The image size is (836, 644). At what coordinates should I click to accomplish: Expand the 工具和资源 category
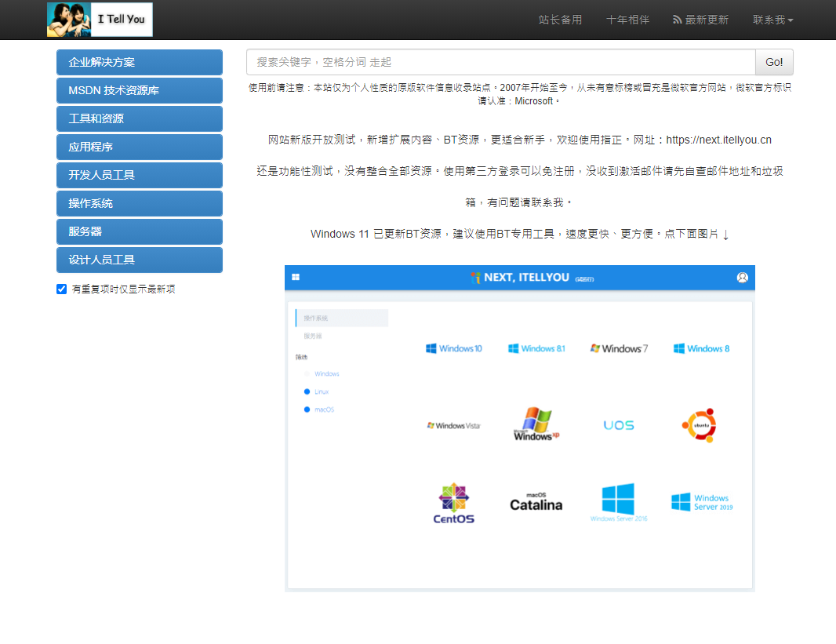pyautogui.click(x=140, y=119)
